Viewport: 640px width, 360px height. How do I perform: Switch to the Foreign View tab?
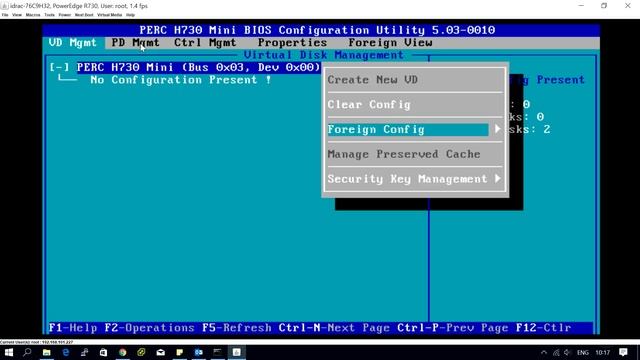pyautogui.click(x=390, y=43)
